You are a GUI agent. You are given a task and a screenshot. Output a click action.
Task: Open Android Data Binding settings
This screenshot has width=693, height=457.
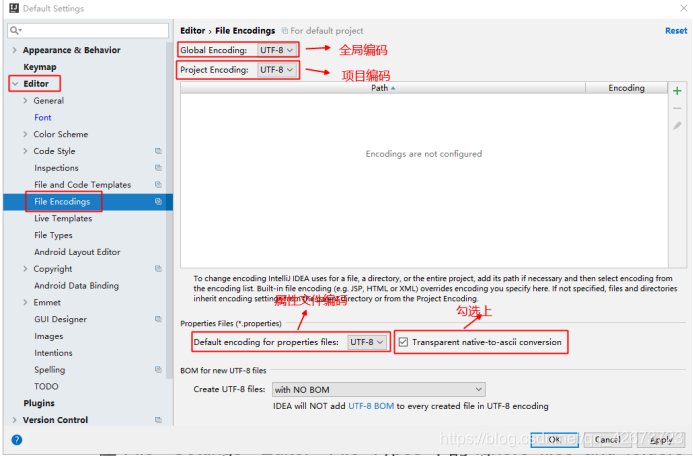(76, 286)
